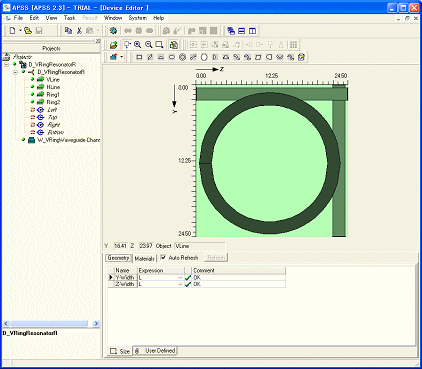Viewport: 422px width, 369px height.
Task: Click the Zoom out magnifier icon
Action: point(149,45)
